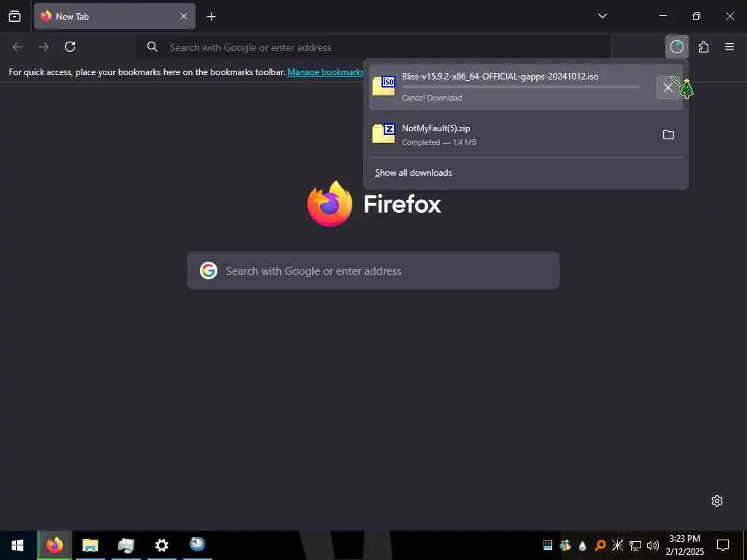Open the Firefox application menu
The image size is (747, 560).
tap(729, 47)
